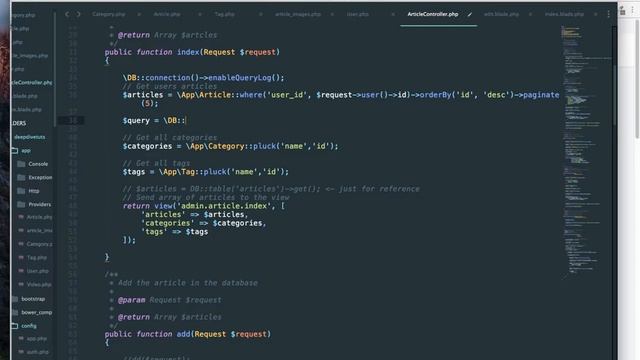Click 'public function add(Request $request)' line

[188, 334]
